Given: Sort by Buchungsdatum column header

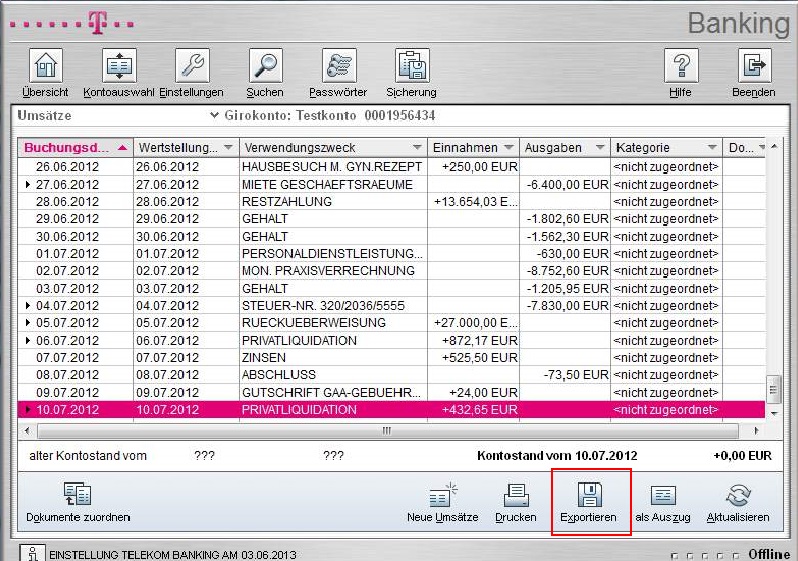Looking at the screenshot, I should (x=75, y=148).
